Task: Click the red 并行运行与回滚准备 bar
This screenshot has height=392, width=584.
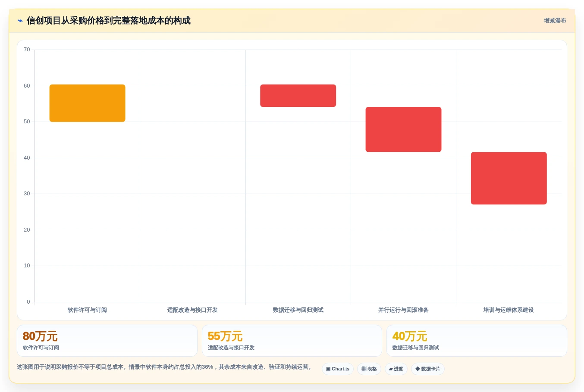Action: pyautogui.click(x=403, y=129)
